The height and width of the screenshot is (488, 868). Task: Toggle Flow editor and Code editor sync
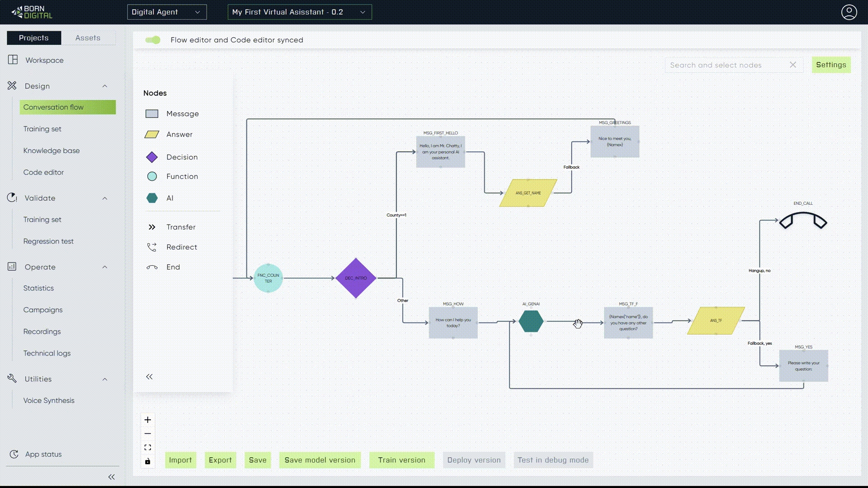[x=153, y=40]
